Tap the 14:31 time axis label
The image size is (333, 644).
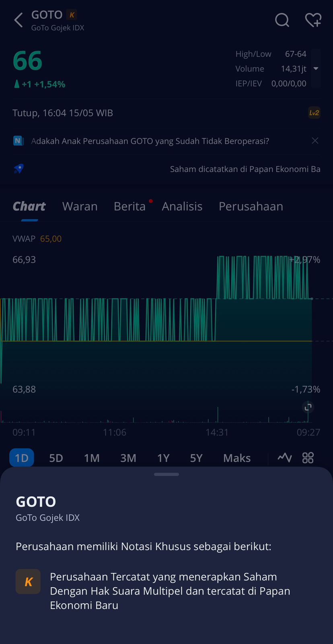tap(217, 432)
